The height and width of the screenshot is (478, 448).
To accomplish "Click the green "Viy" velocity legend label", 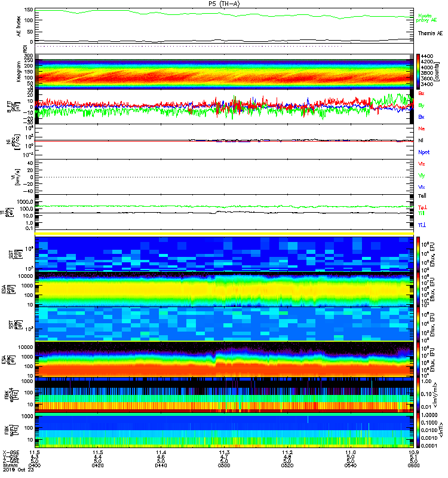I will click(x=421, y=176).
